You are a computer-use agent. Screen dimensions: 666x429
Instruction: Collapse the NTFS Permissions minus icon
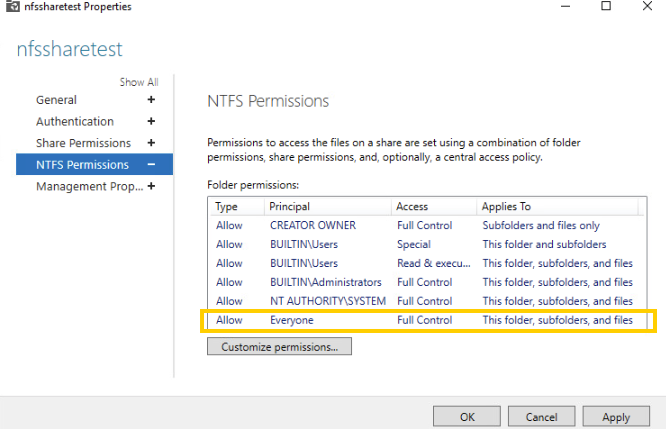pyautogui.click(x=151, y=165)
